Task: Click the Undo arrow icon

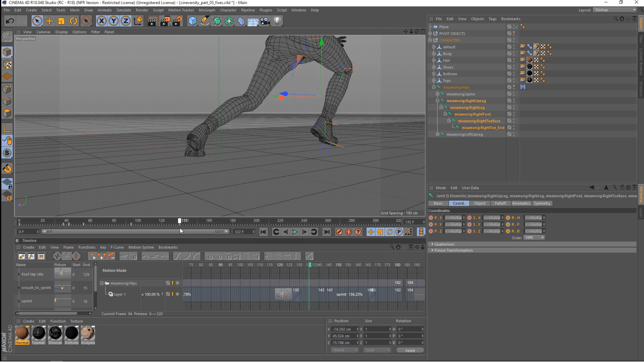Action: tap(10, 21)
